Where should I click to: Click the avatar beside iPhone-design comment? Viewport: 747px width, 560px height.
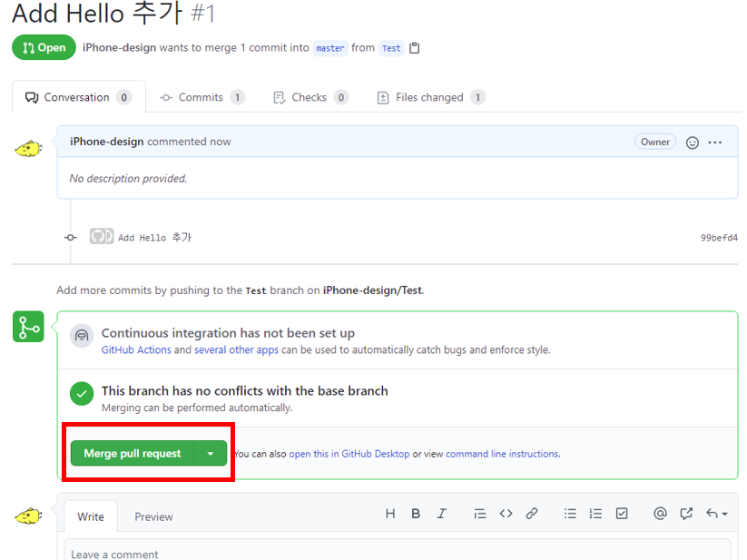pos(28,149)
